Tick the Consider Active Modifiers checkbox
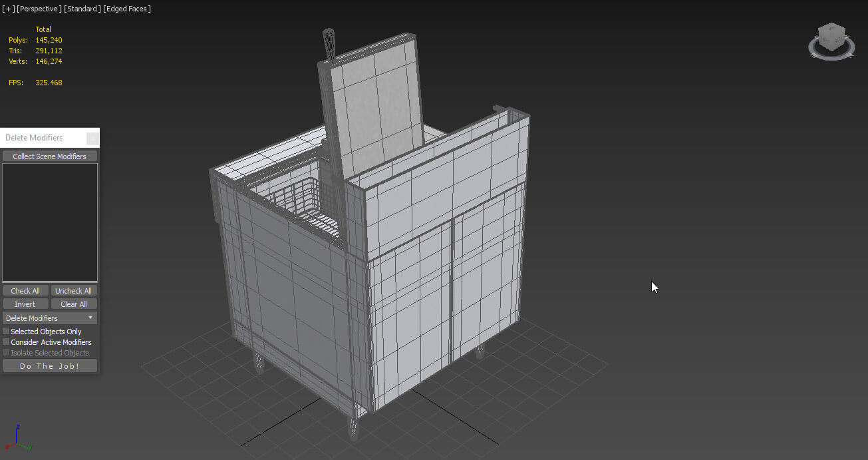This screenshot has width=868, height=460. (7, 342)
